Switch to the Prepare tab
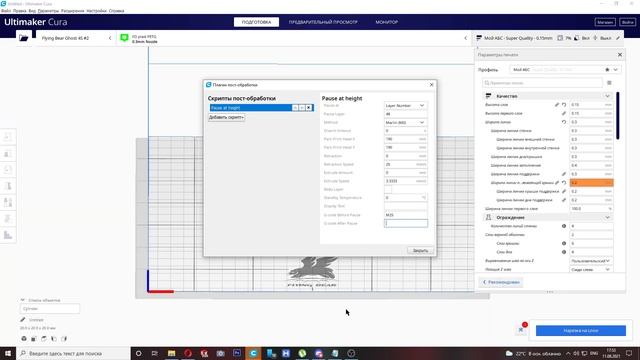The image size is (640, 360). pos(256,22)
